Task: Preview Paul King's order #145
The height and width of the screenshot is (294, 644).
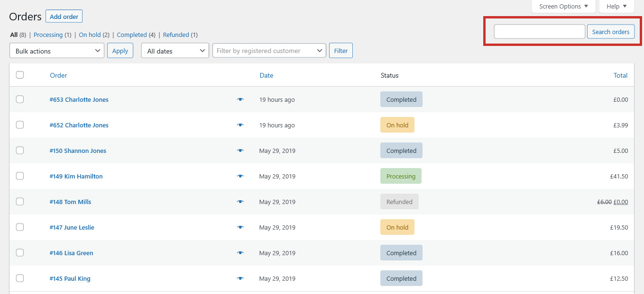Action: pyautogui.click(x=240, y=278)
